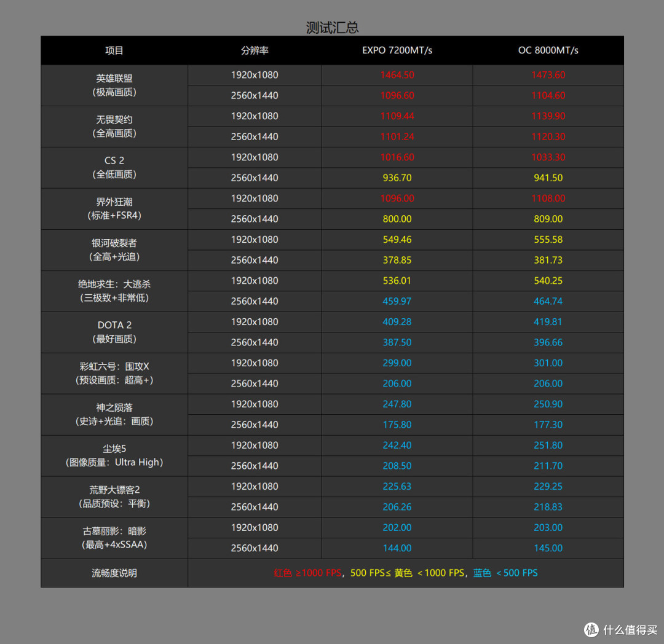The height and width of the screenshot is (644, 664).
Task: Click the value 1016.60
Action: (397, 157)
